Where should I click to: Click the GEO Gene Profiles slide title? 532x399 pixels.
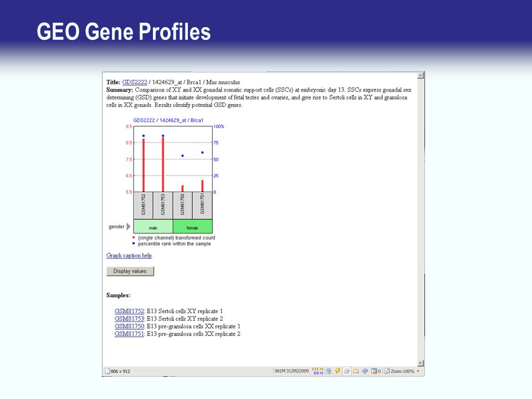[124, 32]
